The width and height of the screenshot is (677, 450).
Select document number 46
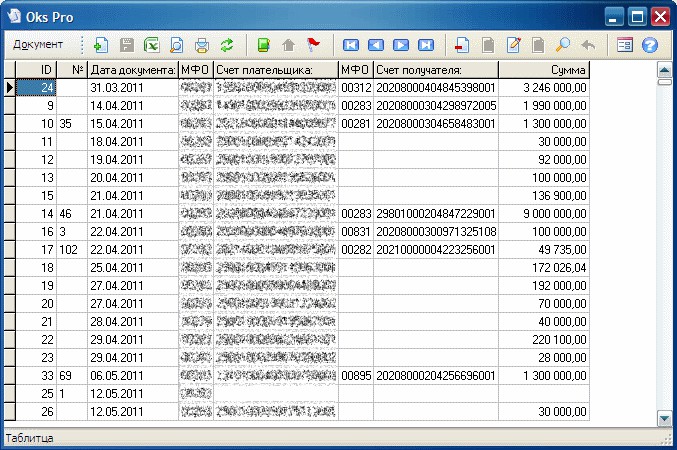pos(72,214)
